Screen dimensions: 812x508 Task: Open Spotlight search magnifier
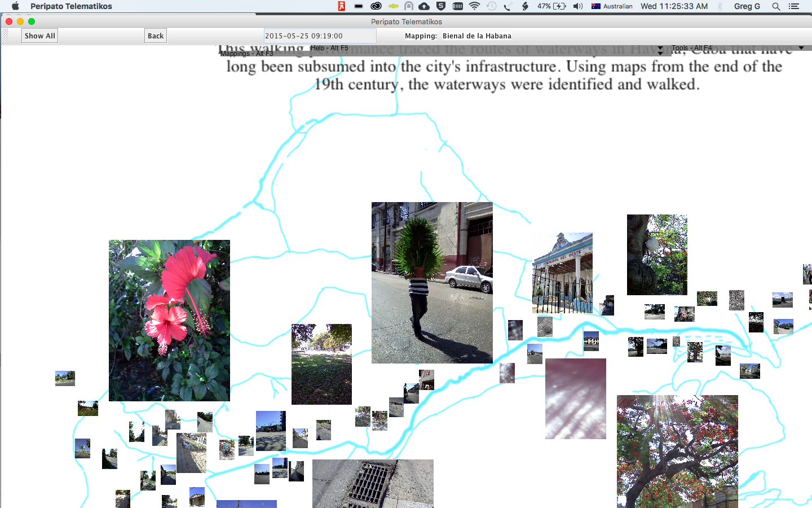776,6
